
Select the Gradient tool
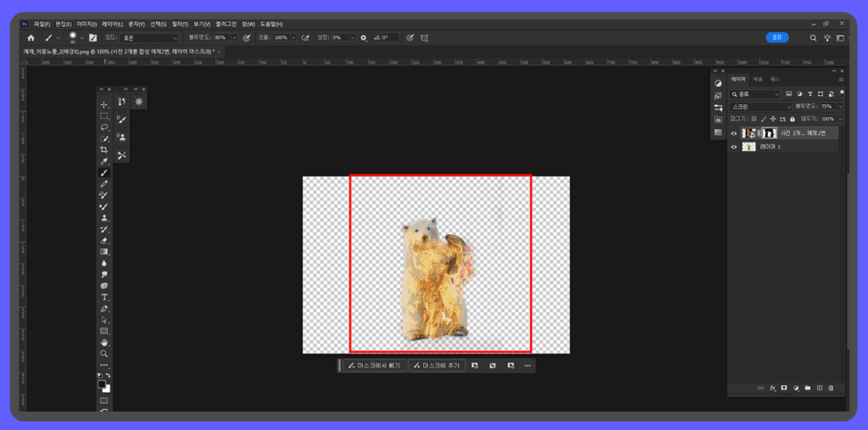pos(104,252)
